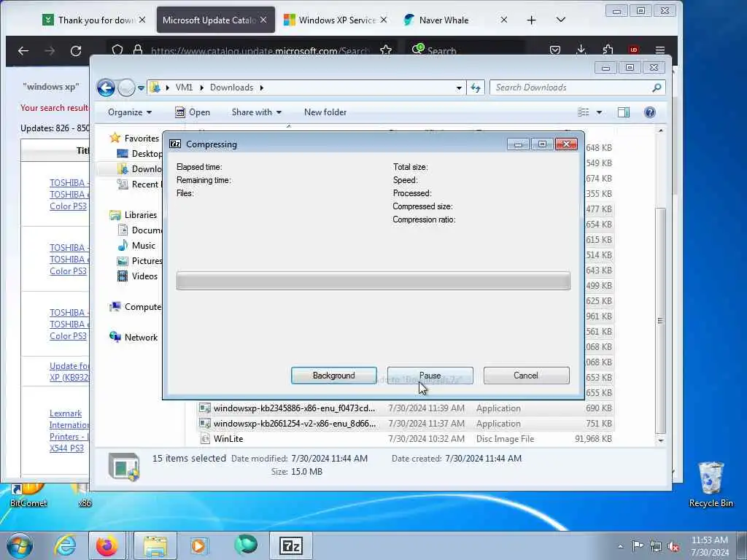Screen dimensions: 747x560
Task: Change view using the view icon
Action: [x=584, y=112]
